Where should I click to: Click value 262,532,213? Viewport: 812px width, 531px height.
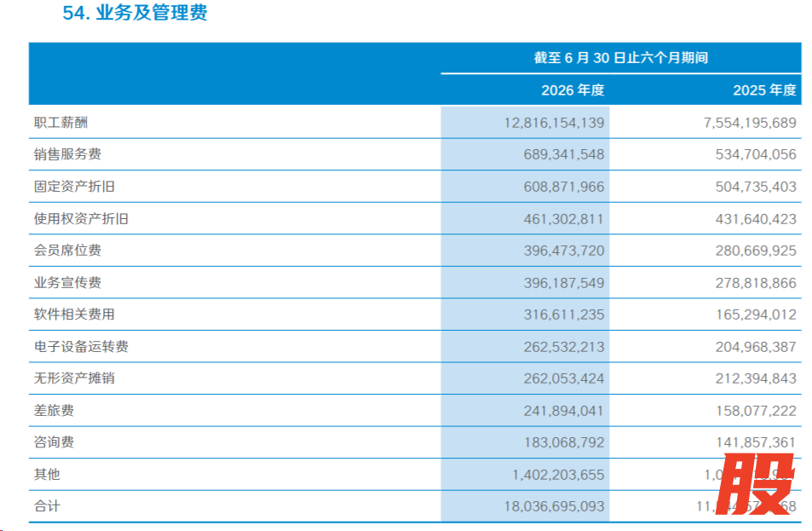pyautogui.click(x=564, y=347)
